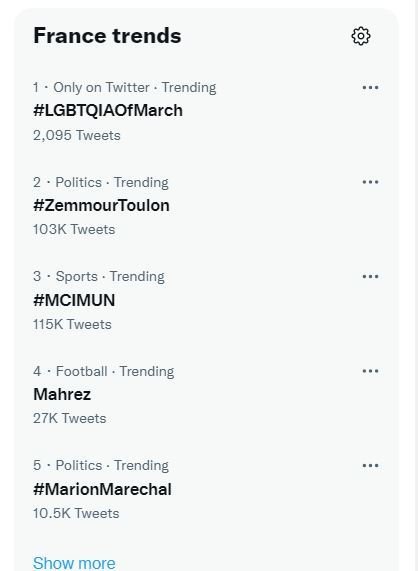Open the France trends settings gear
418x571 pixels.
(361, 36)
